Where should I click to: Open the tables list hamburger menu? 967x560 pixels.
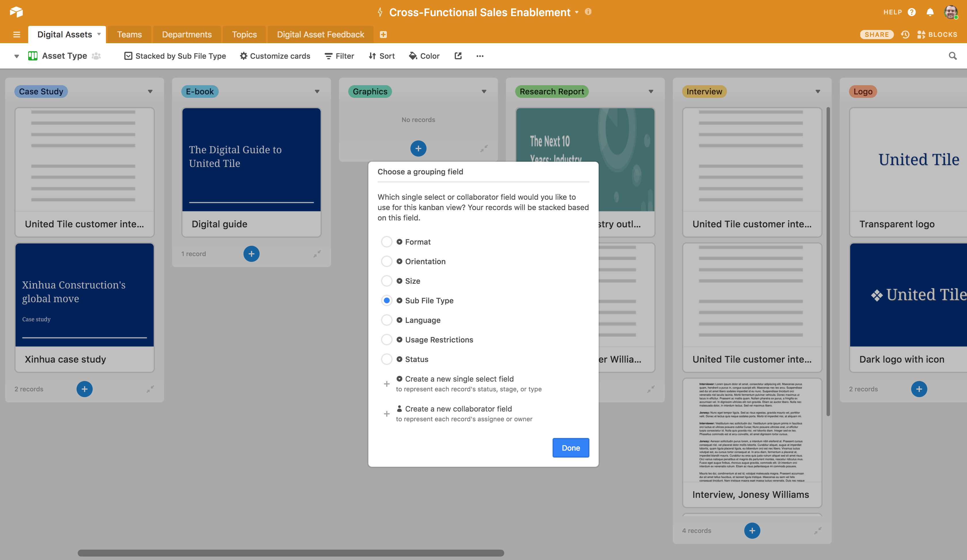click(x=16, y=35)
